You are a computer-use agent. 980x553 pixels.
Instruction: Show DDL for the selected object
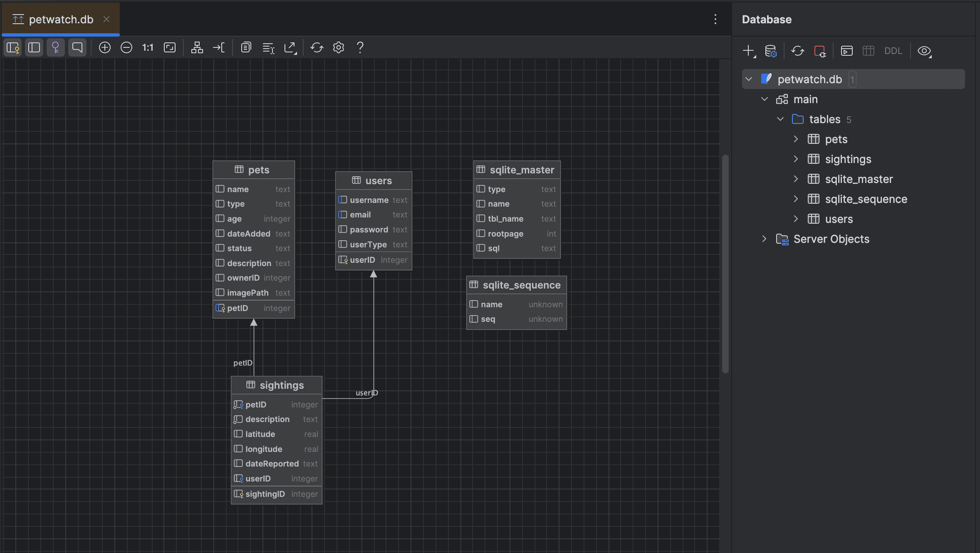point(893,50)
